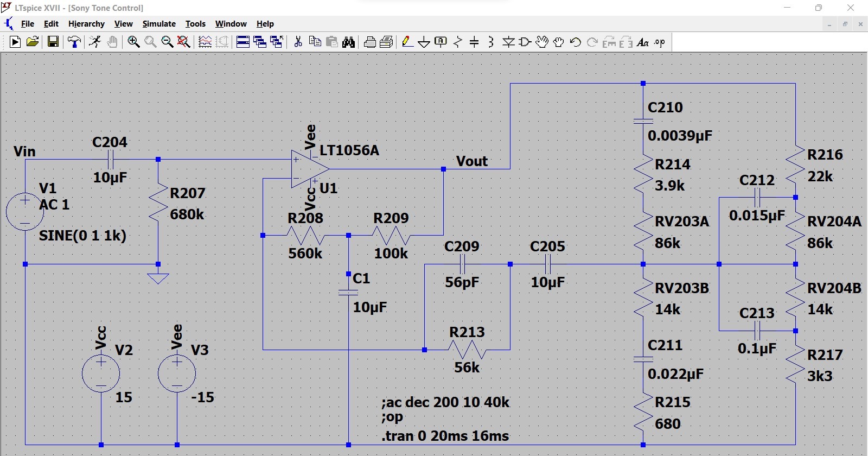Open the Control Panel hammer icon
868x456 pixels.
coord(74,42)
